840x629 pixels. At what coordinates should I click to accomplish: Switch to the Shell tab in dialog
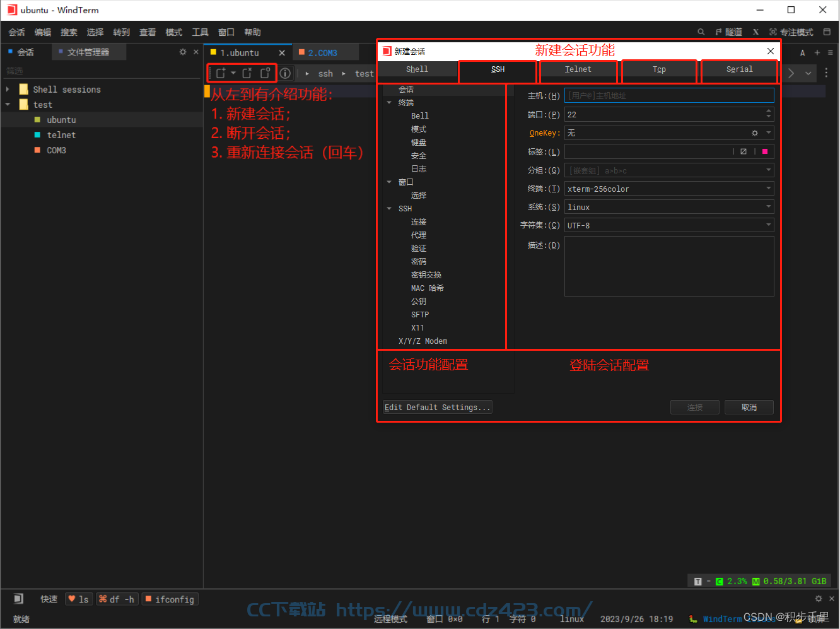(417, 69)
